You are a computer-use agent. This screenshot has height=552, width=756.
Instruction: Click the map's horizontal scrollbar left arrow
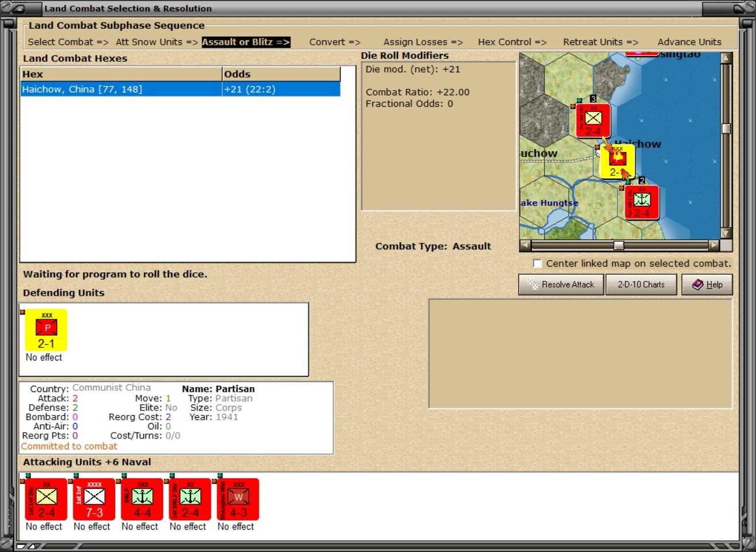[525, 245]
